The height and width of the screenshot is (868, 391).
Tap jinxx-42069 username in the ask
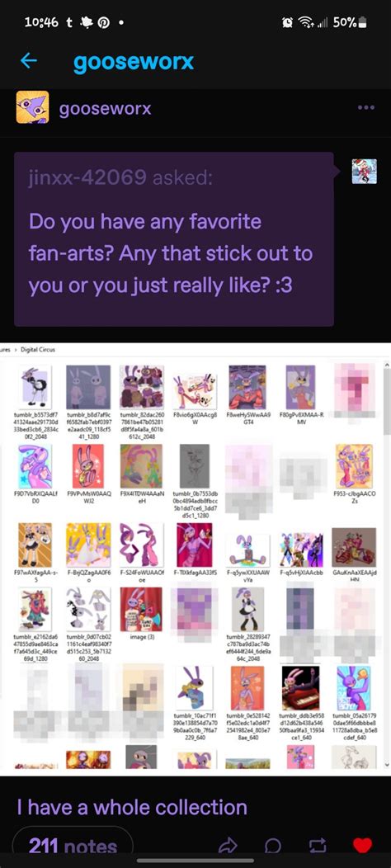(87, 177)
